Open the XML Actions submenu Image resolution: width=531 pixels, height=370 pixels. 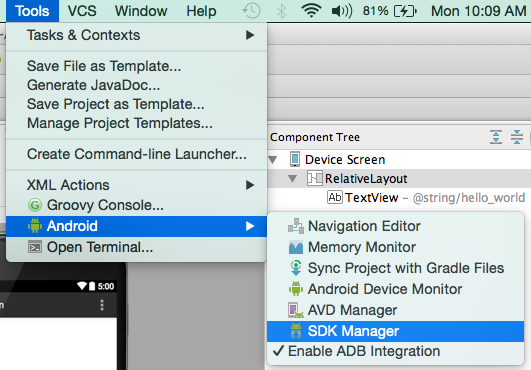coord(136,185)
